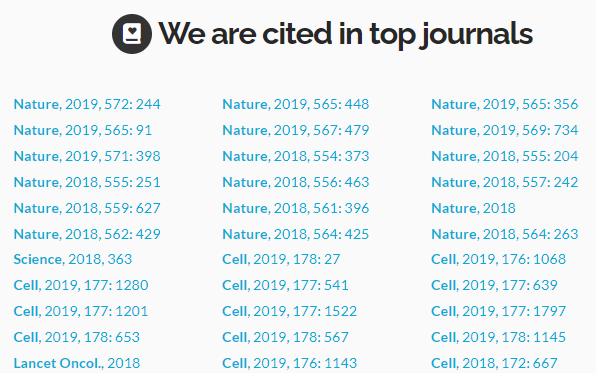Open Nature, 2019, 565: 448 citation

(x=296, y=104)
